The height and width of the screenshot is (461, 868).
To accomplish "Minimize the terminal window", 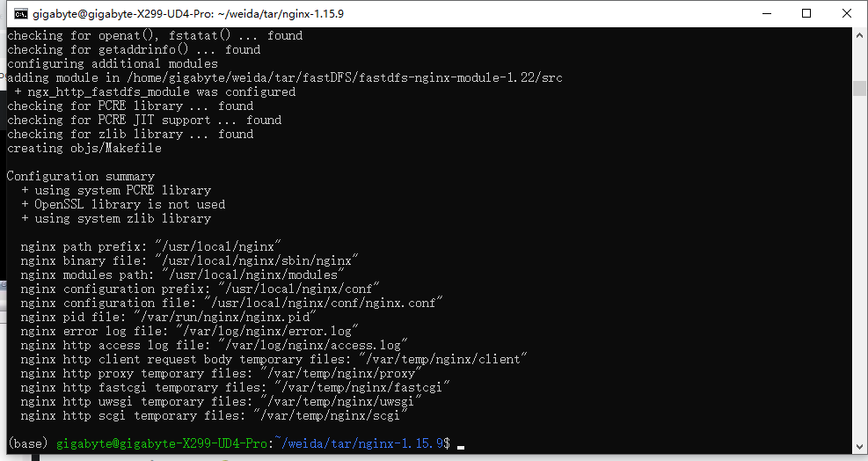I will [767, 13].
